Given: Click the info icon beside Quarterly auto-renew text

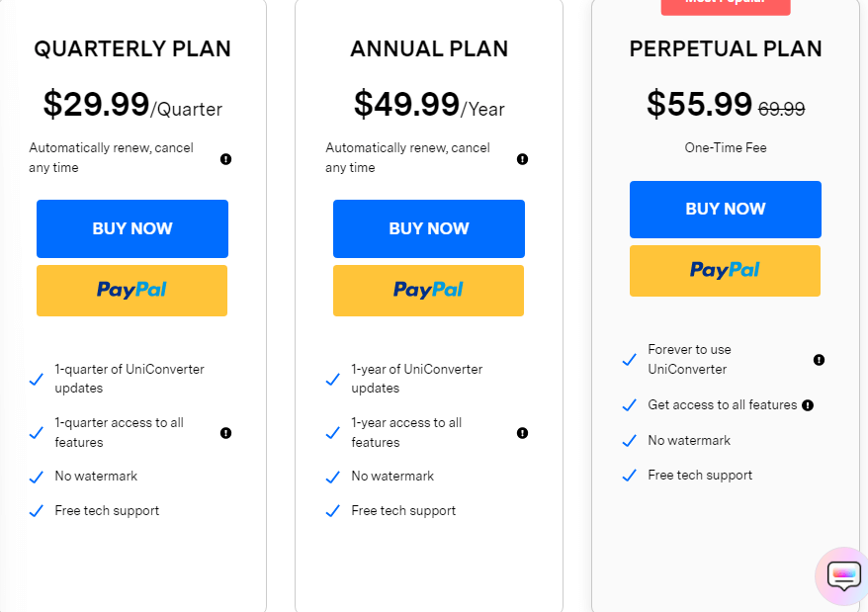Looking at the screenshot, I should click(225, 159).
